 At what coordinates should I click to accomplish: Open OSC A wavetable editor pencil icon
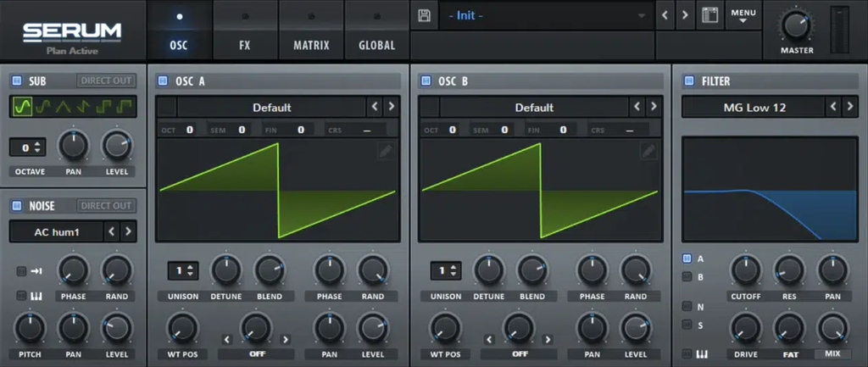[x=386, y=151]
